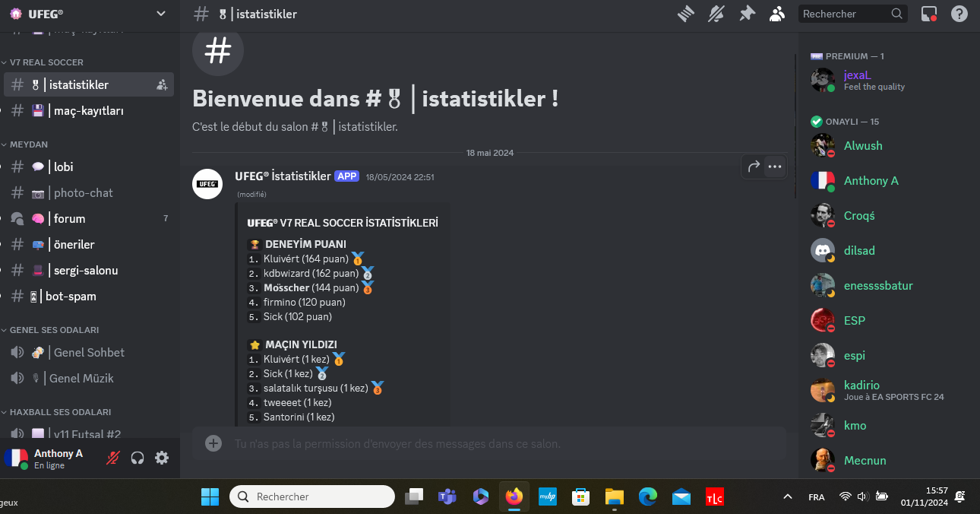Open the Threads icon in header
The width and height of the screenshot is (980, 514).
click(x=687, y=14)
